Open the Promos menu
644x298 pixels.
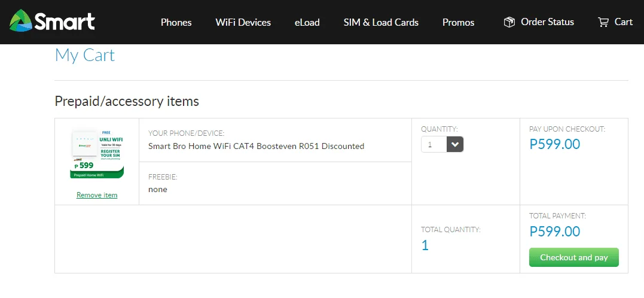click(x=459, y=22)
